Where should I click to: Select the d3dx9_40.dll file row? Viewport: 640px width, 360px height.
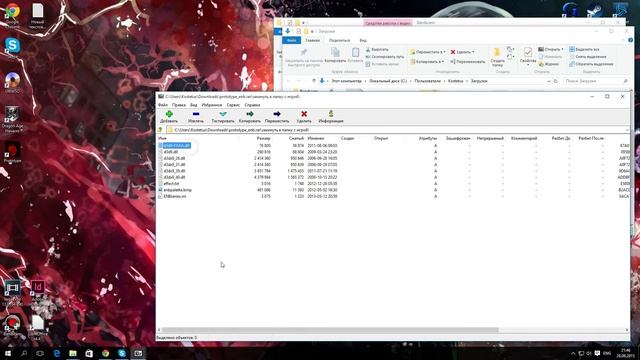coord(174,177)
